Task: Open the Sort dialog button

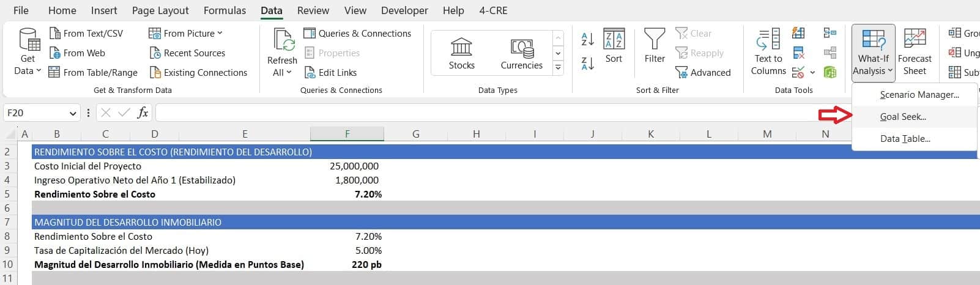Action: [614, 46]
